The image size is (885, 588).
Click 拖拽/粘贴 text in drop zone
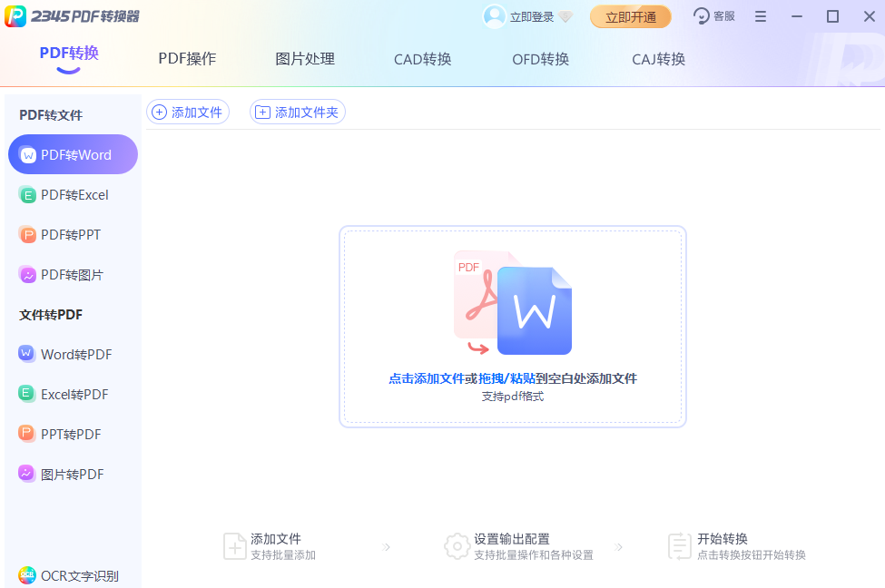[506, 378]
